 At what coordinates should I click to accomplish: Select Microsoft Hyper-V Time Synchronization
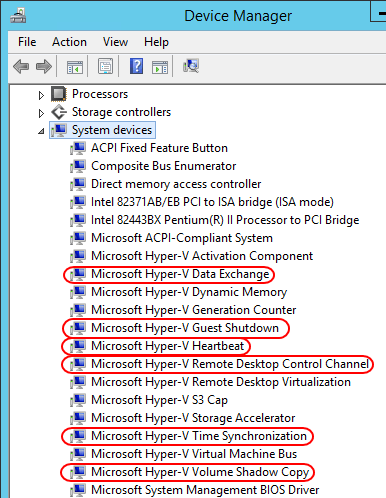click(199, 436)
